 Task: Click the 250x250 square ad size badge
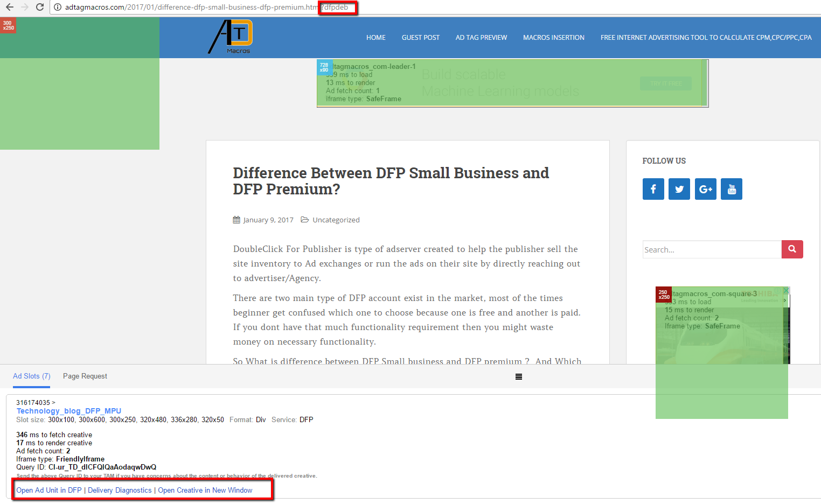[664, 295]
